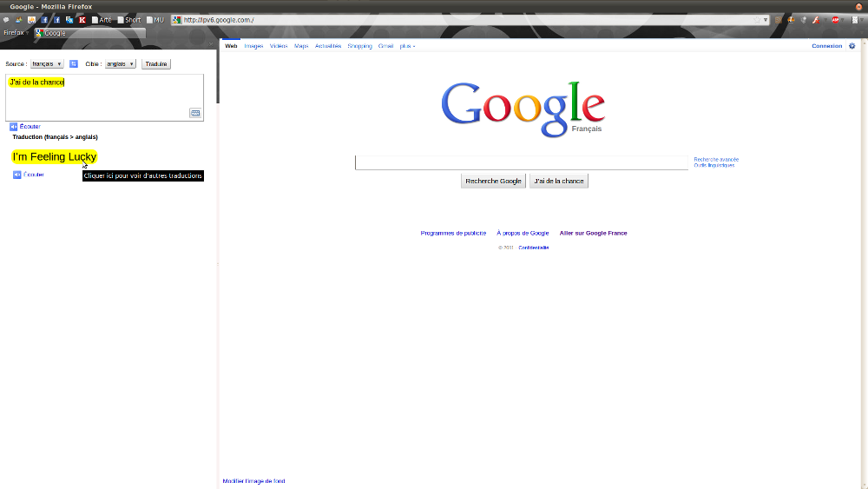Image resolution: width=868 pixels, height=489 pixels.
Task: Open the MU bookmark
Action: point(155,20)
